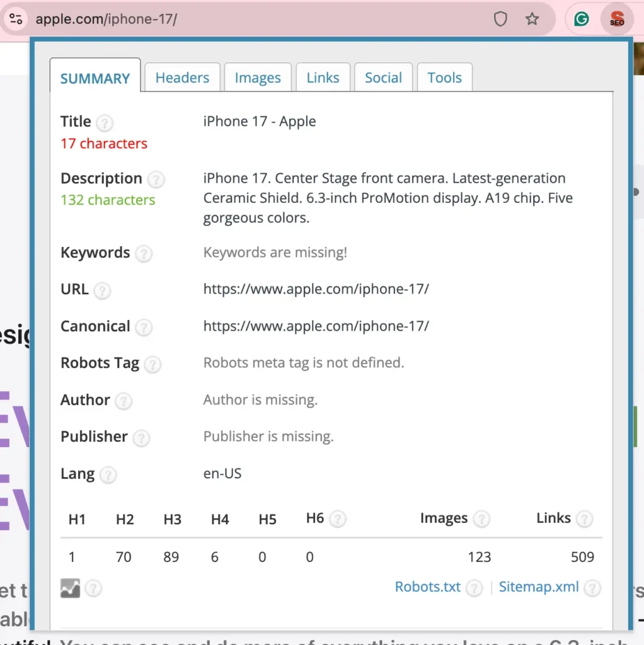This screenshot has height=645, width=644.
Task: Click the Images count value 123
Action: tap(480, 557)
